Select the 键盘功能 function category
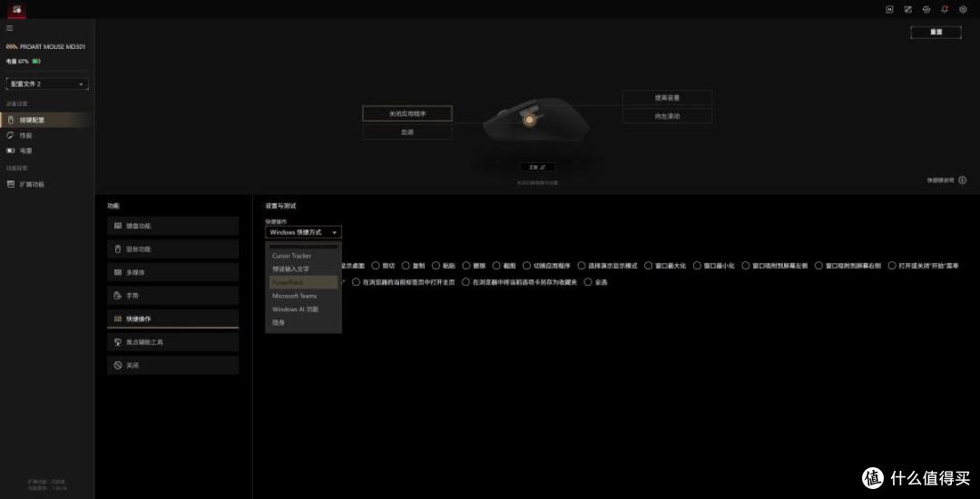980x499 pixels. 172,225
